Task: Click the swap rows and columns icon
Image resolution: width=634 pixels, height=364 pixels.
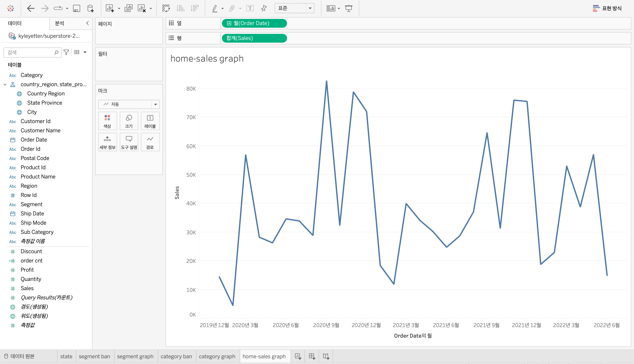Action: coord(166,8)
